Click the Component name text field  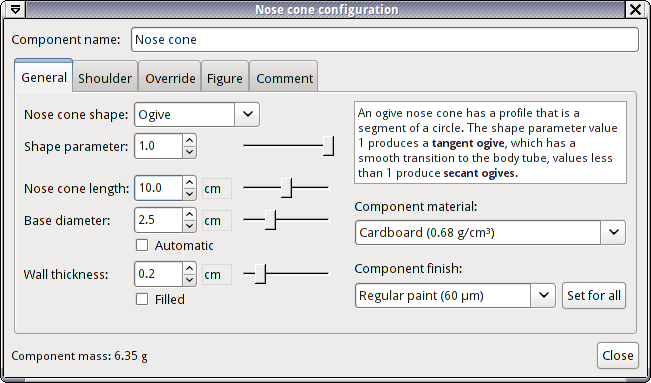click(x=385, y=39)
